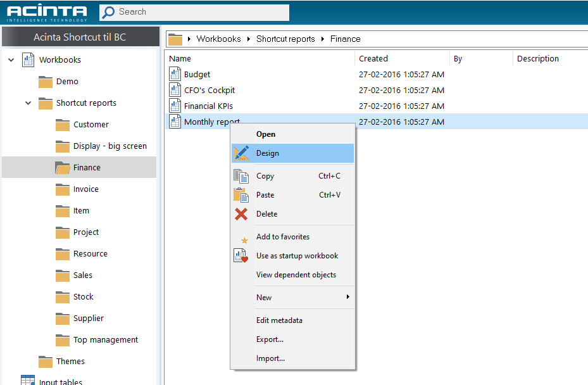Select the Demo folder label
This screenshot has height=385, width=588.
coord(67,82)
